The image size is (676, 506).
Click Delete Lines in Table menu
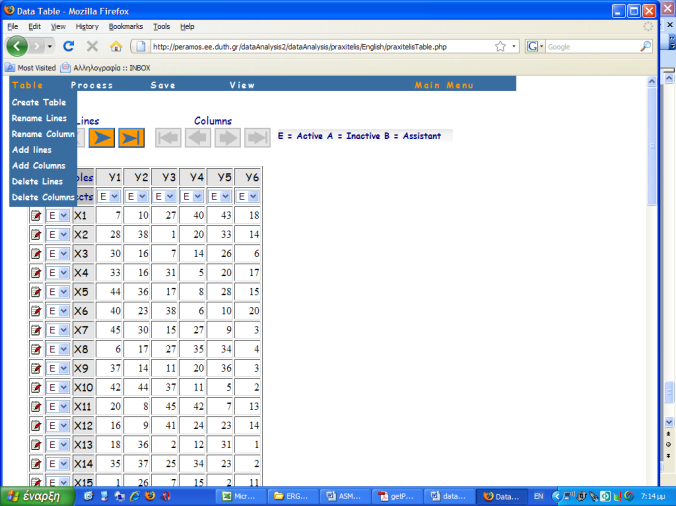coord(37,181)
